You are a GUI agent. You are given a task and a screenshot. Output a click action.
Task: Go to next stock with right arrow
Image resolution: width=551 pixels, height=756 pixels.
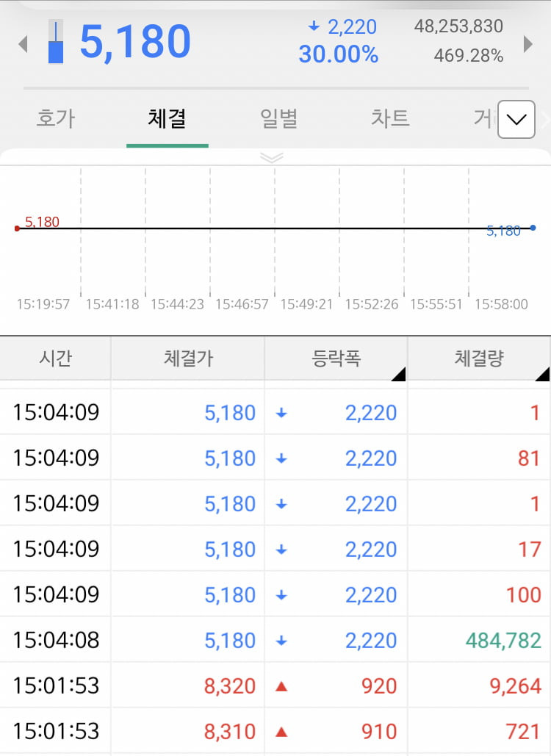[x=528, y=44]
